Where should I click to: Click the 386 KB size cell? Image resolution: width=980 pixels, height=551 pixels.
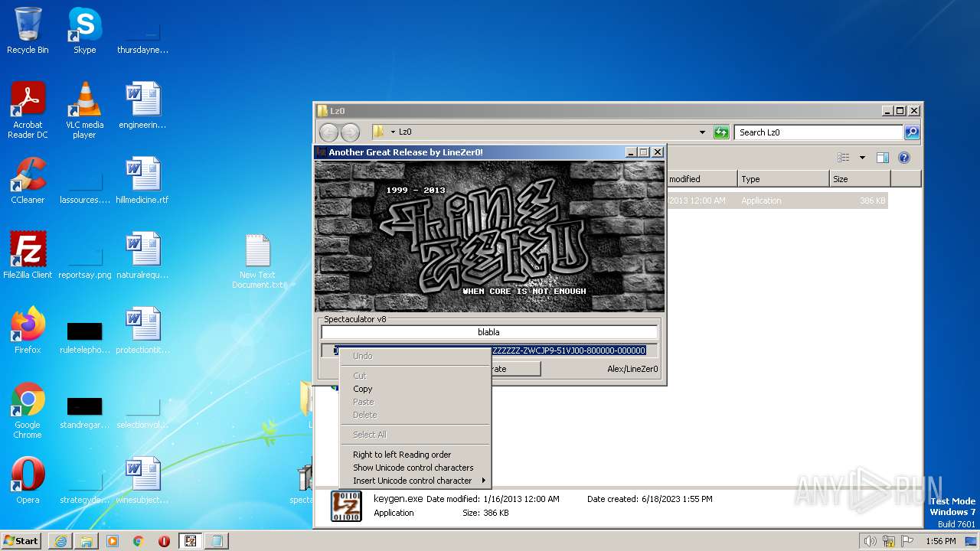click(872, 201)
